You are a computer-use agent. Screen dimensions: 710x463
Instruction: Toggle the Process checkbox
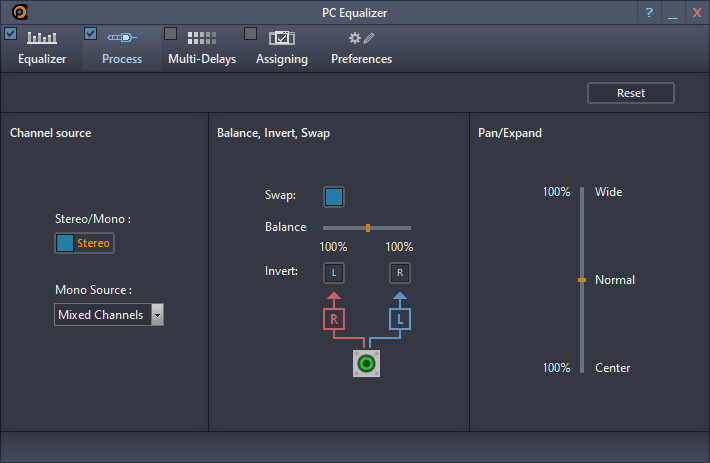click(x=91, y=34)
